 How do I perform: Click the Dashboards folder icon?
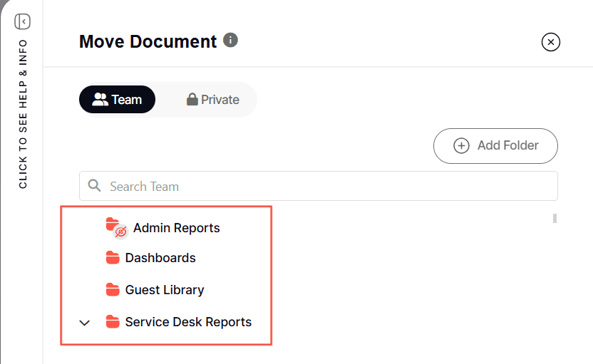coord(112,258)
